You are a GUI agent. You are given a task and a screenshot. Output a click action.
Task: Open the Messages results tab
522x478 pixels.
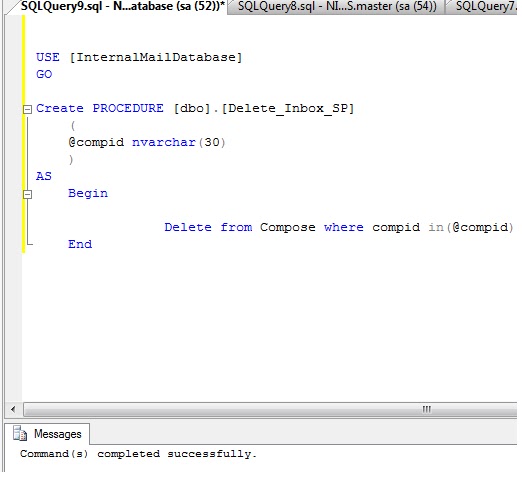click(x=47, y=434)
